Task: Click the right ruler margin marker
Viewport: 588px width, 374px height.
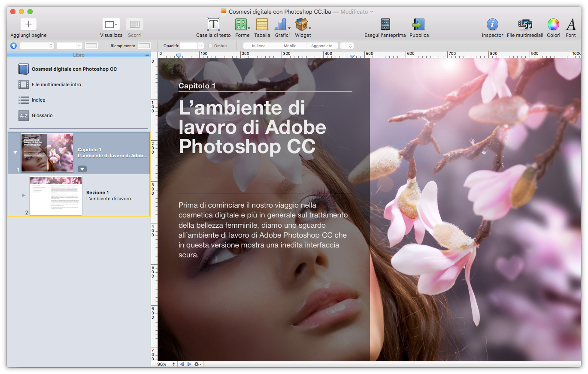Action: pos(352,56)
